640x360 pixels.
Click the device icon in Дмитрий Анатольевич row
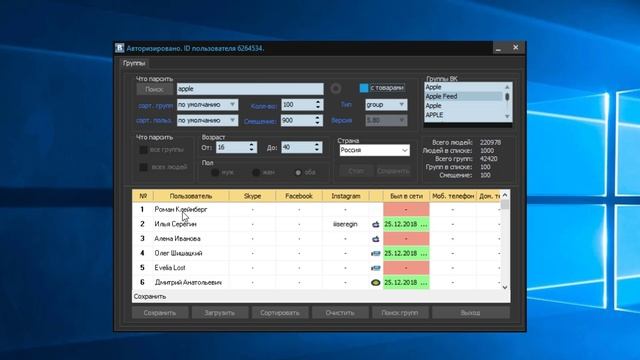pos(376,282)
